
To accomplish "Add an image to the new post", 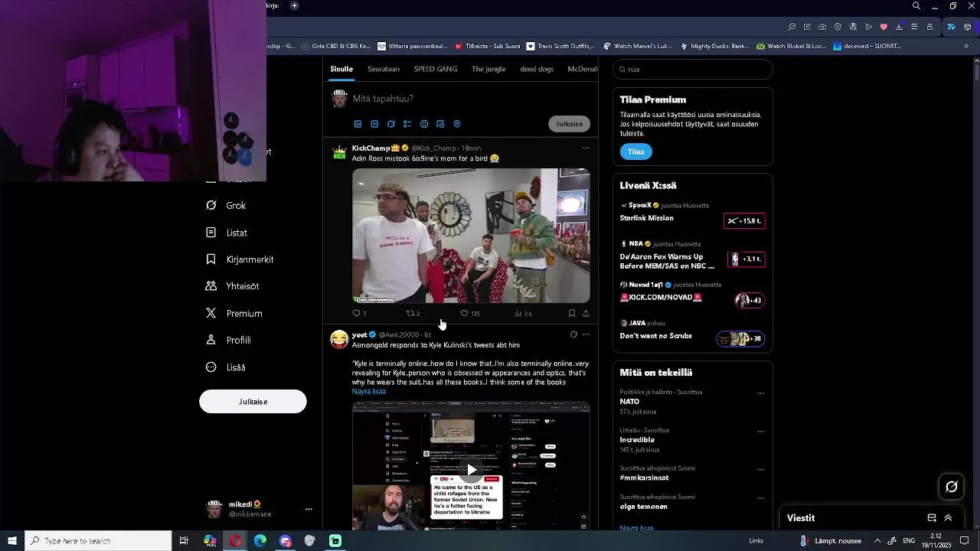I will tap(358, 124).
